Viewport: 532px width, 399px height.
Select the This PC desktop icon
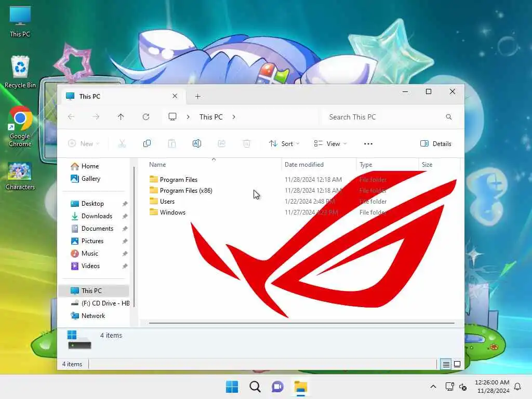[x=20, y=21]
